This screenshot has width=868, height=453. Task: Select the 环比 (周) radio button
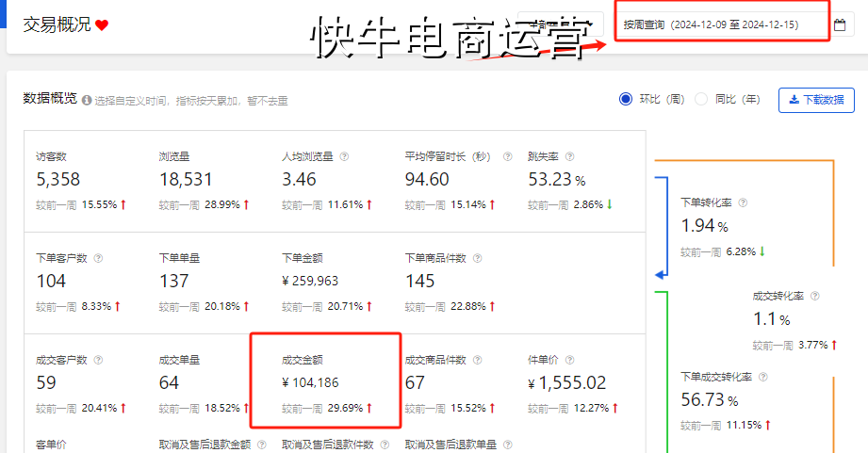pyautogui.click(x=626, y=99)
